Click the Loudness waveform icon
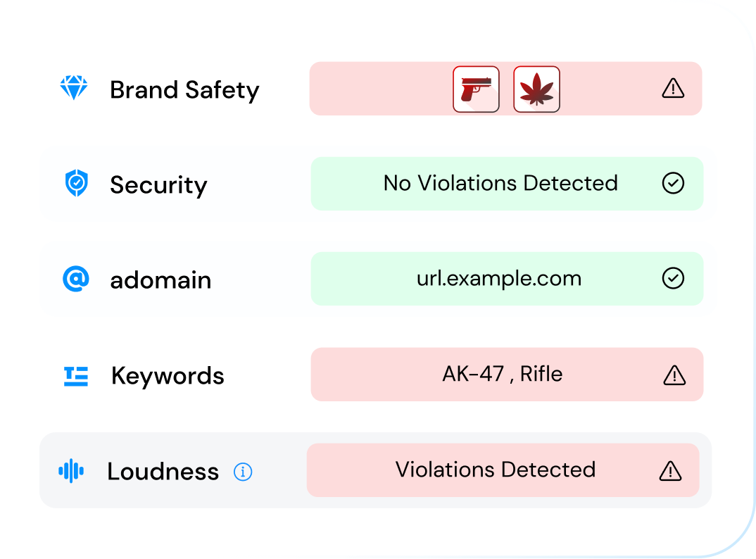Screen dimensions: 756x559 click(71, 471)
